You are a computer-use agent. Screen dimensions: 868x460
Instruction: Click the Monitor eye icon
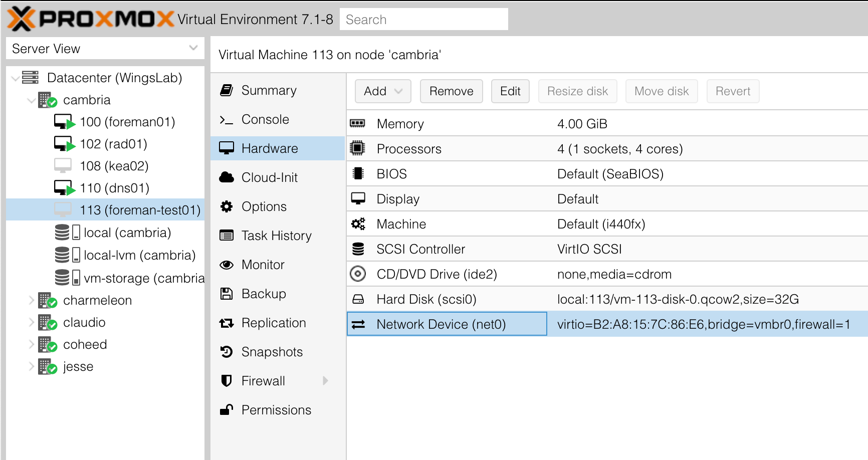227,265
